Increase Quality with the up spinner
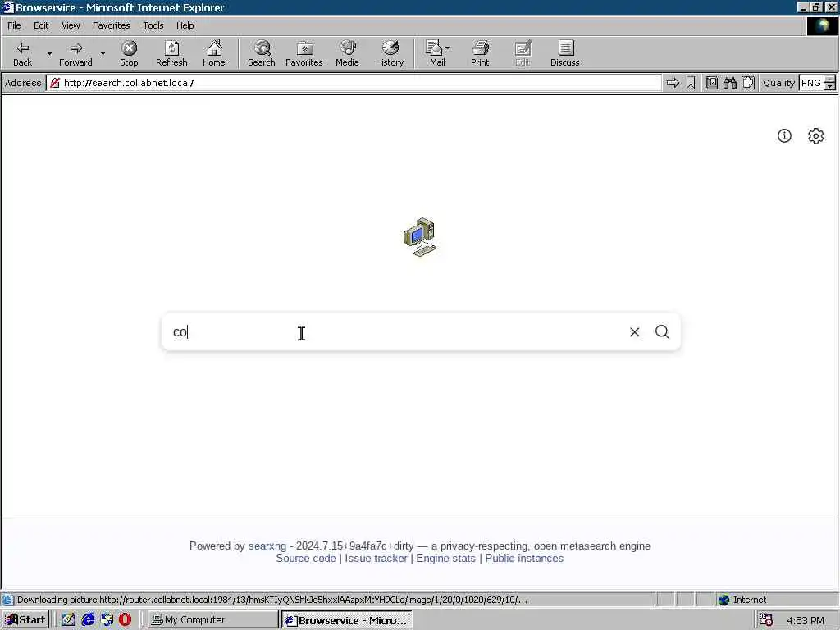 click(830, 80)
